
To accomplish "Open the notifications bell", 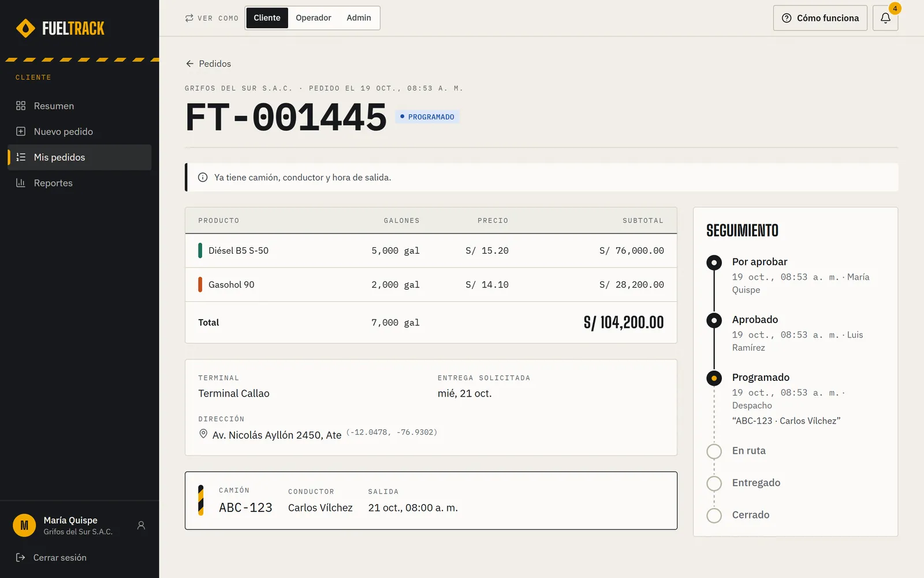I will pyautogui.click(x=885, y=18).
